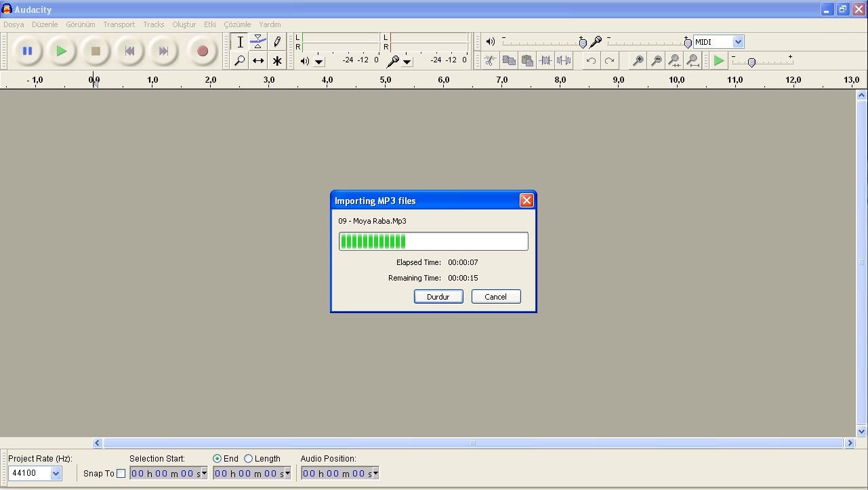Open the MIDI input source dropdown
868x490 pixels.
point(738,42)
